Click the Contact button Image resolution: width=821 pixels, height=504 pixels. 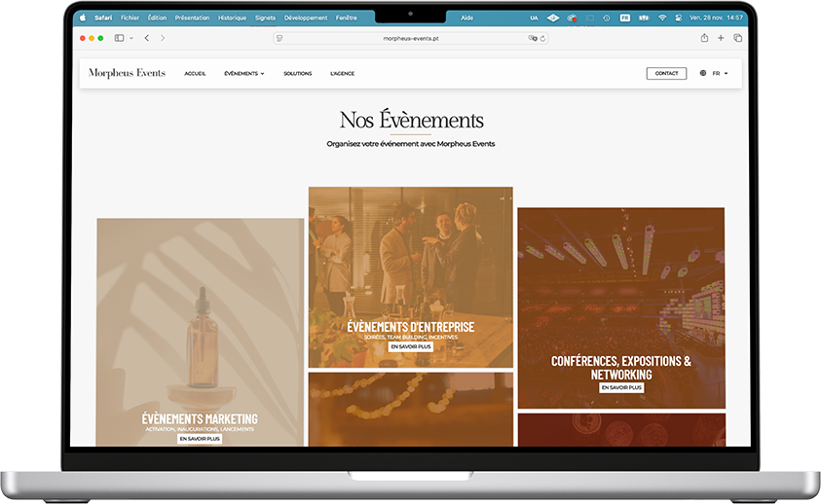[x=666, y=73]
